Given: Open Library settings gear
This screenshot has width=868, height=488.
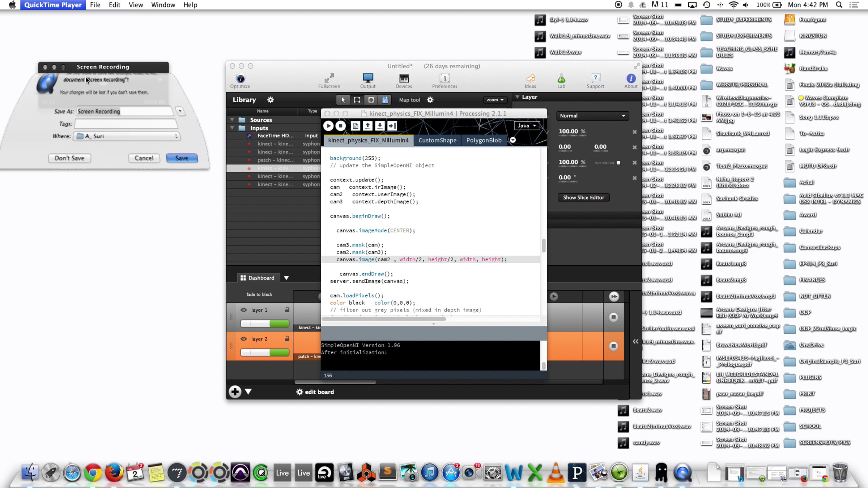Looking at the screenshot, I should tap(271, 100).
